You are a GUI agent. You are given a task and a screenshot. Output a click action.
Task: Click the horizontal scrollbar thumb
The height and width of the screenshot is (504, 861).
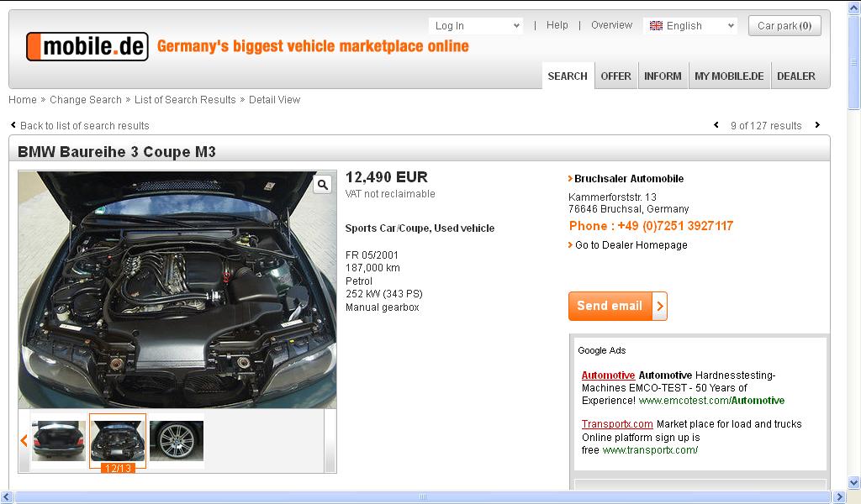point(423,497)
